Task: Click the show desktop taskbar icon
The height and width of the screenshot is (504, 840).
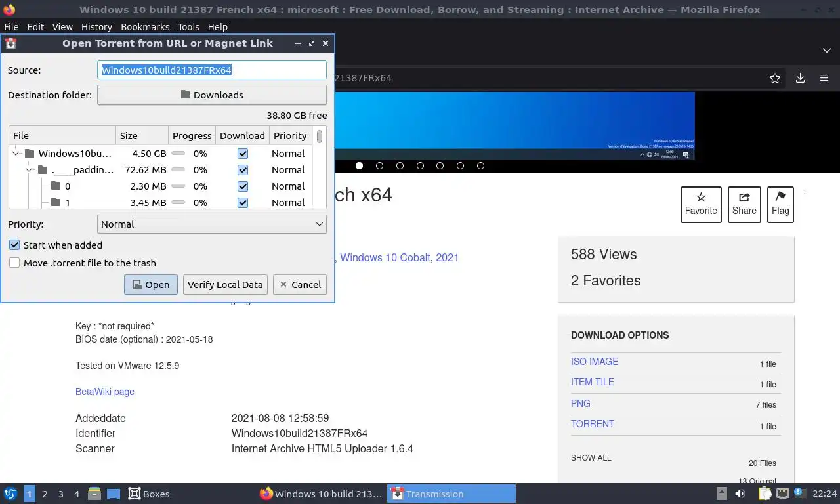Action: point(114,493)
